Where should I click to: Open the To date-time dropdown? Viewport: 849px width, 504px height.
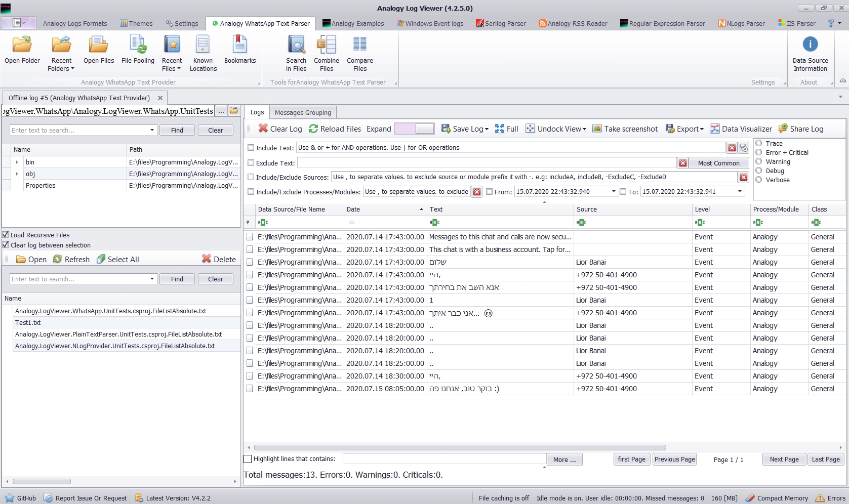coord(740,191)
